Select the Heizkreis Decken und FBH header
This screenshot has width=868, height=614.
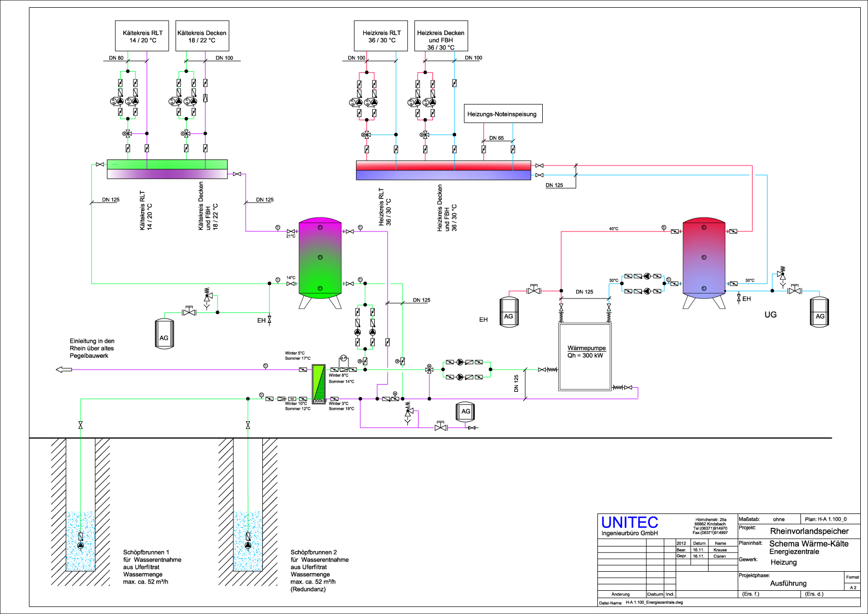(441, 36)
